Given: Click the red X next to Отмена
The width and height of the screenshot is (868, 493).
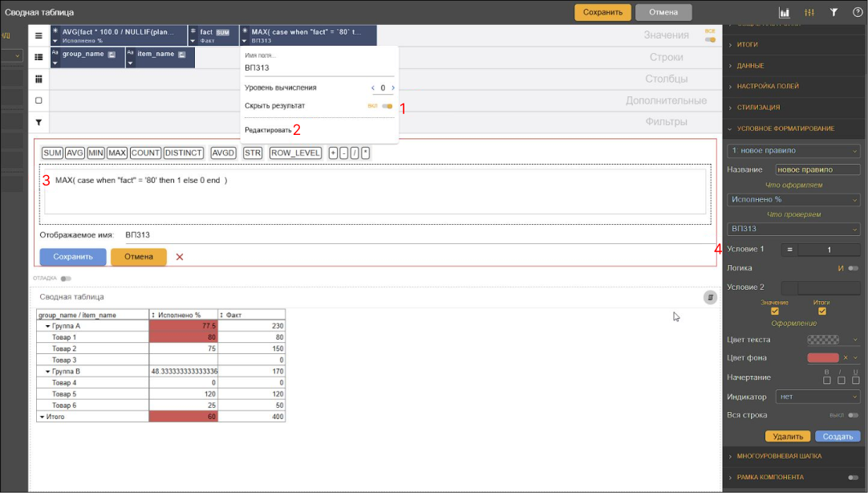Looking at the screenshot, I should coord(180,257).
